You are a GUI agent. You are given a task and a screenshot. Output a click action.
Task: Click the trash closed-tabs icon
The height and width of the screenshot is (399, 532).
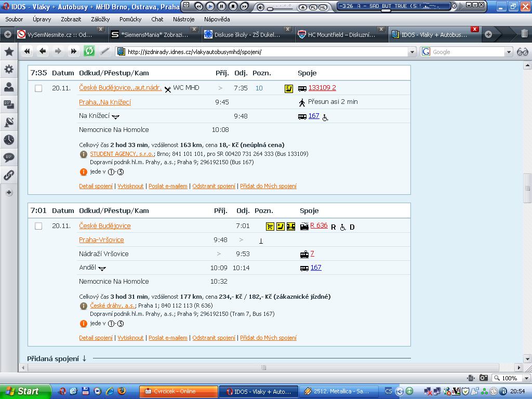coord(524,34)
